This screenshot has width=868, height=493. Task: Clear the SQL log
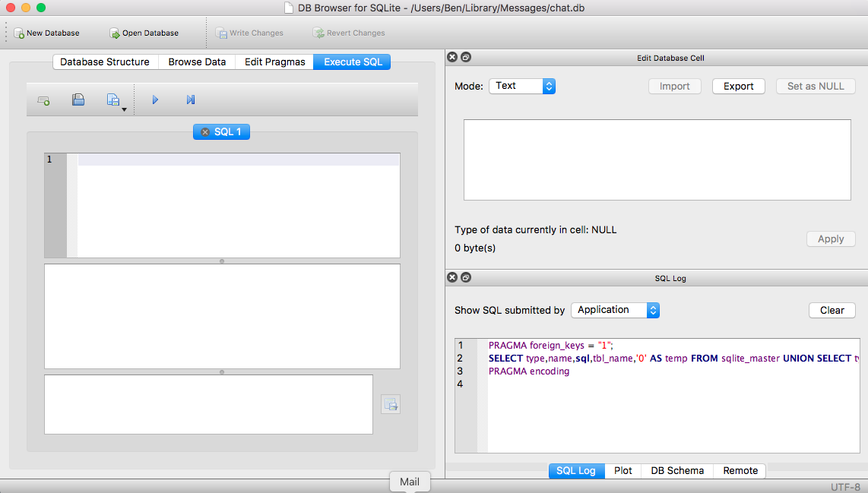832,311
